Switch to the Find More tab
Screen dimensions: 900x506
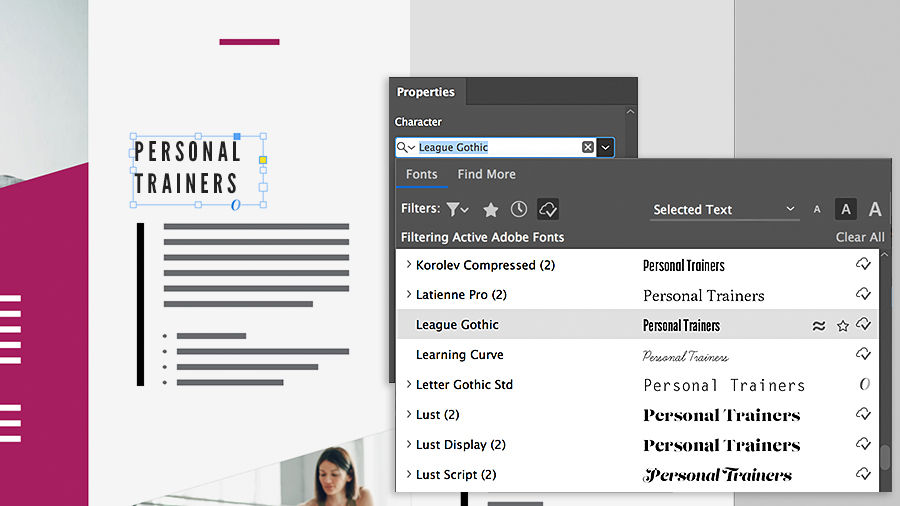[486, 174]
